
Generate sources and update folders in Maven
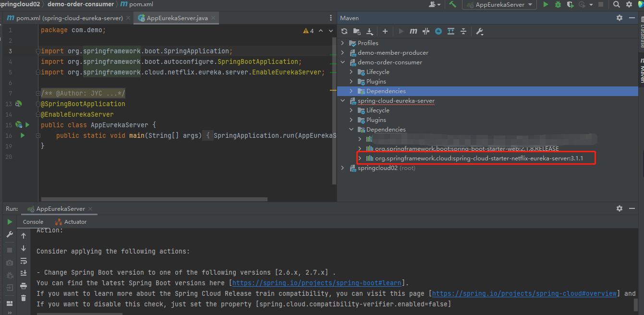tap(357, 31)
